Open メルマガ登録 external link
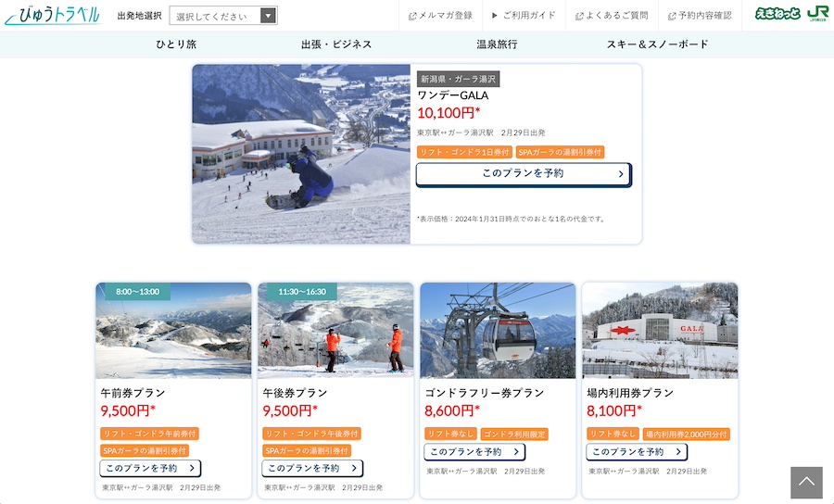834x504 pixels. (440, 16)
